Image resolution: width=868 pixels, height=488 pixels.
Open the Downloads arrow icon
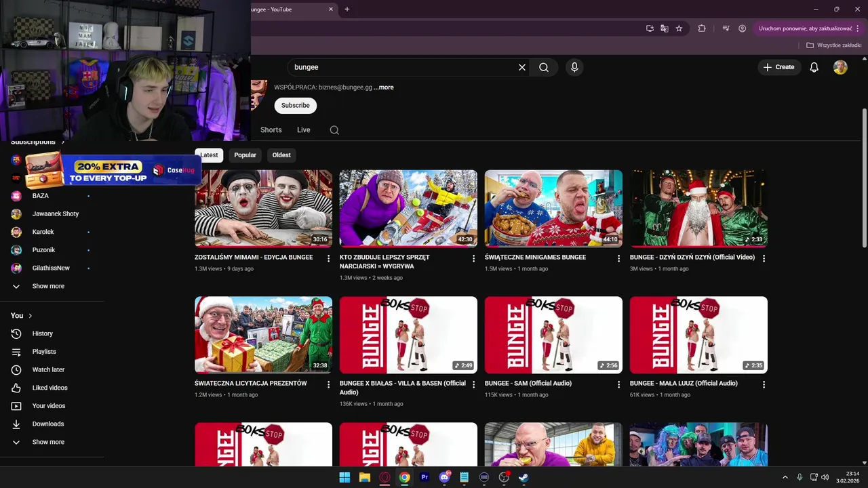pos(16,424)
